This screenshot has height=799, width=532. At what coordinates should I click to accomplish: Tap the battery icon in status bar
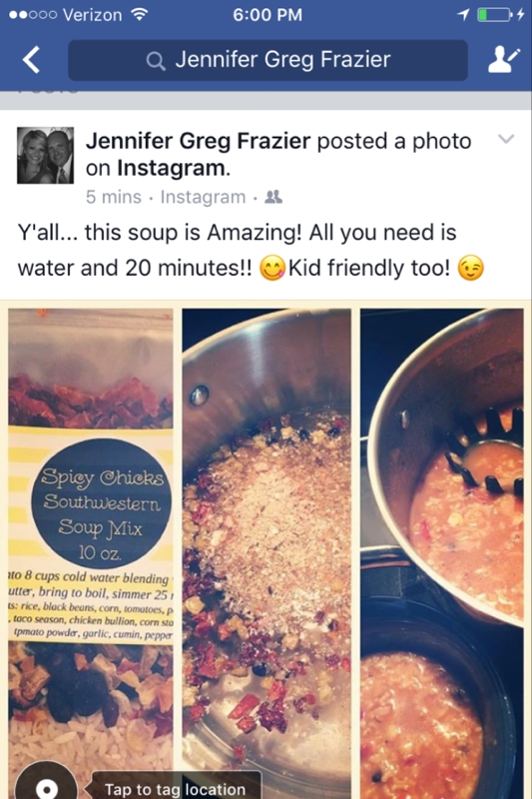pos(495,15)
